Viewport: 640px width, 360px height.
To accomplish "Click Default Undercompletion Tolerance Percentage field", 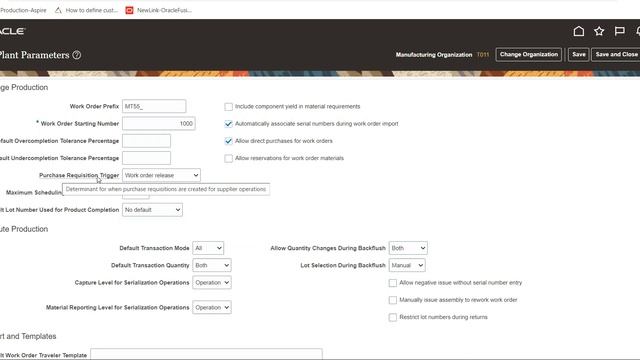I will pyautogui.click(x=147, y=158).
